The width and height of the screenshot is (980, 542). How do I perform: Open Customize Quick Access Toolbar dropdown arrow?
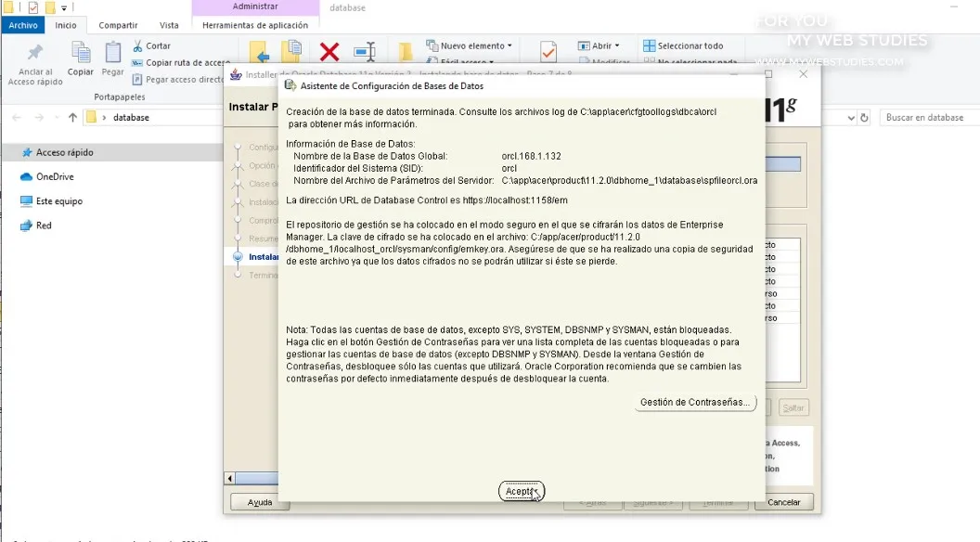click(x=64, y=8)
